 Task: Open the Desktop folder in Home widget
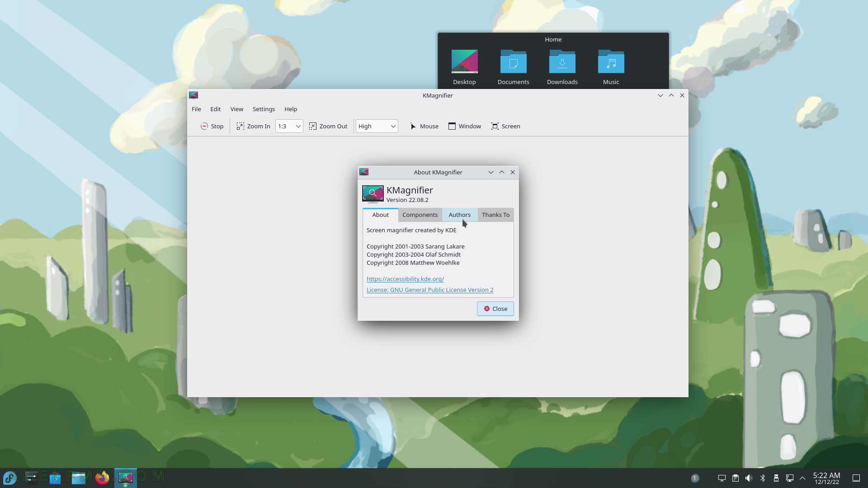(x=464, y=67)
